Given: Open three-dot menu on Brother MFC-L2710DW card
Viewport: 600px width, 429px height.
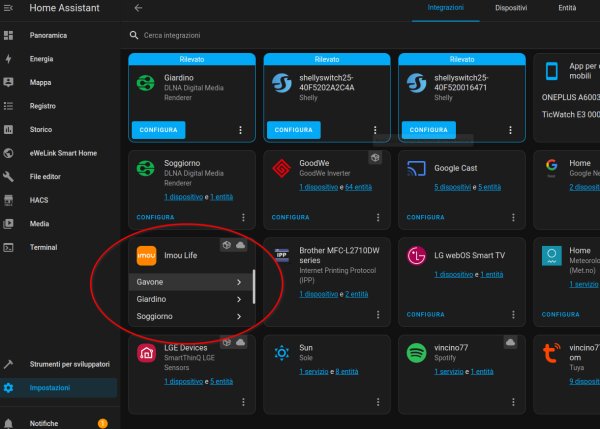Looking at the screenshot, I should point(378,315).
